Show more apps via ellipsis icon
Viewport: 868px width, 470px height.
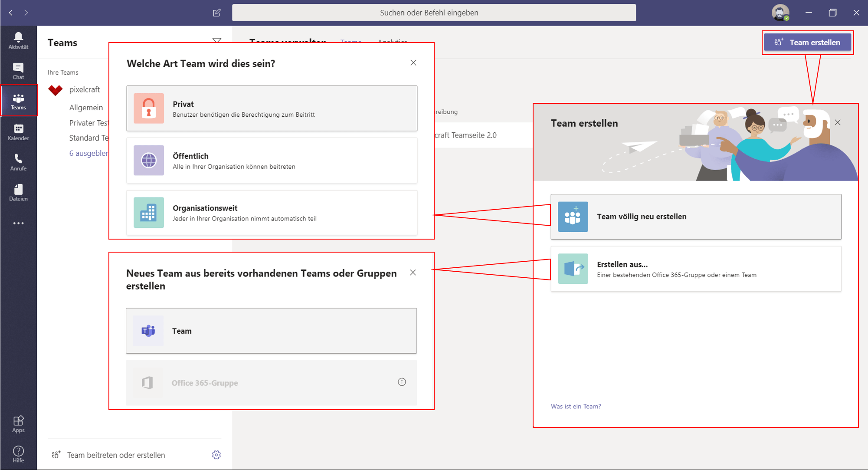(18, 223)
